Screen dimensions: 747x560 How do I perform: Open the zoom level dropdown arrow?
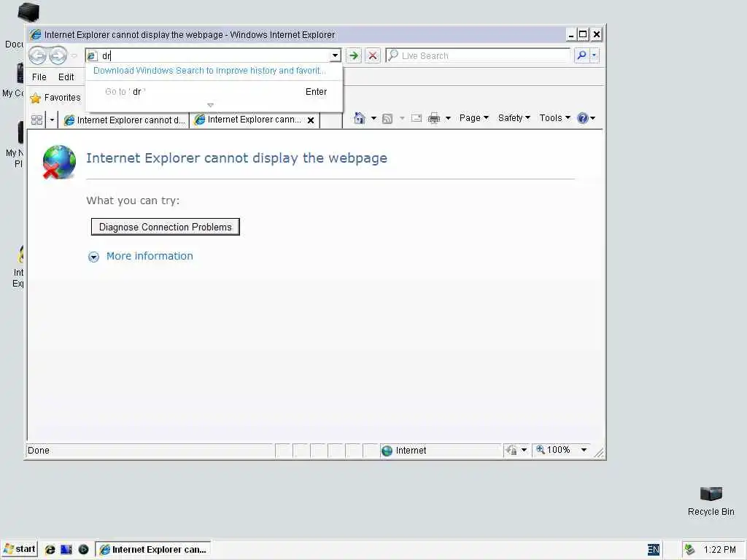(x=584, y=450)
